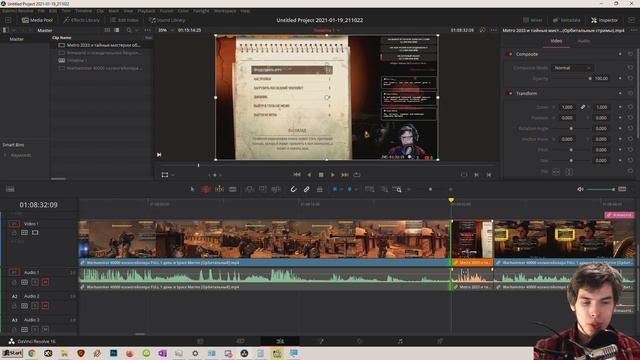Show the Mixer panel

click(533, 20)
